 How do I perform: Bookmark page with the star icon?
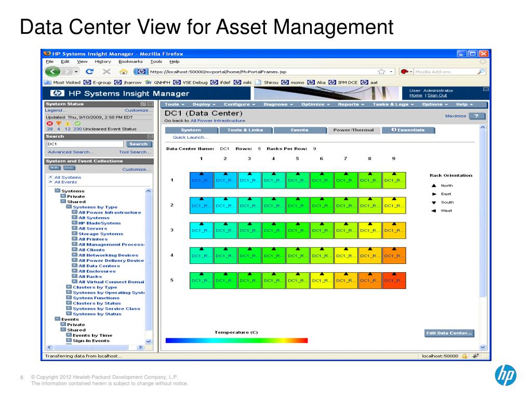click(382, 72)
